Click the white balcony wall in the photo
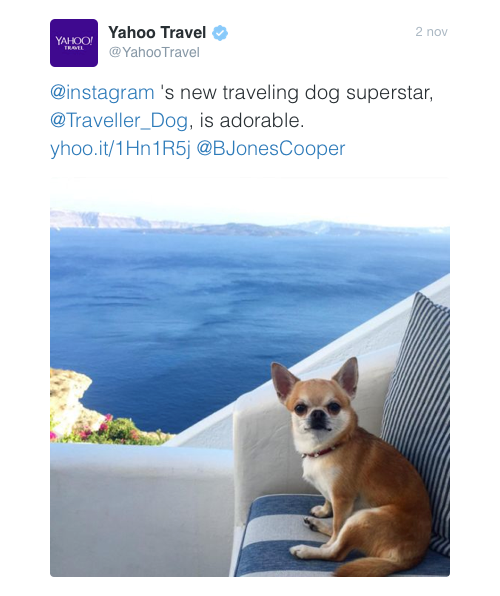The image size is (500, 596). coord(141,509)
